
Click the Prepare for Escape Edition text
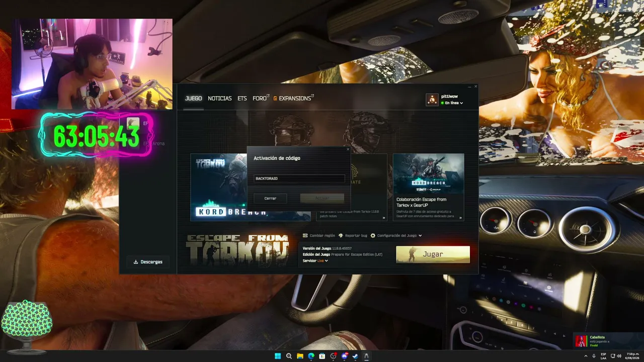357,254
